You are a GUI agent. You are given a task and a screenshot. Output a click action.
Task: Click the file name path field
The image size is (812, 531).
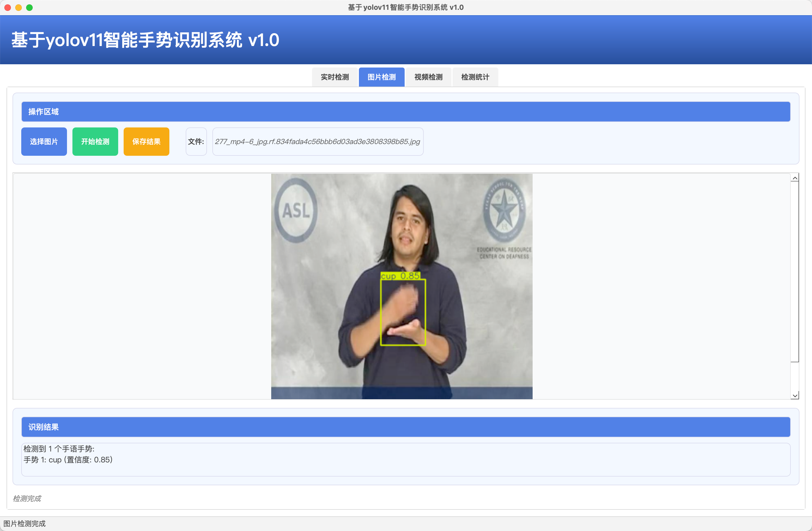pyautogui.click(x=317, y=142)
